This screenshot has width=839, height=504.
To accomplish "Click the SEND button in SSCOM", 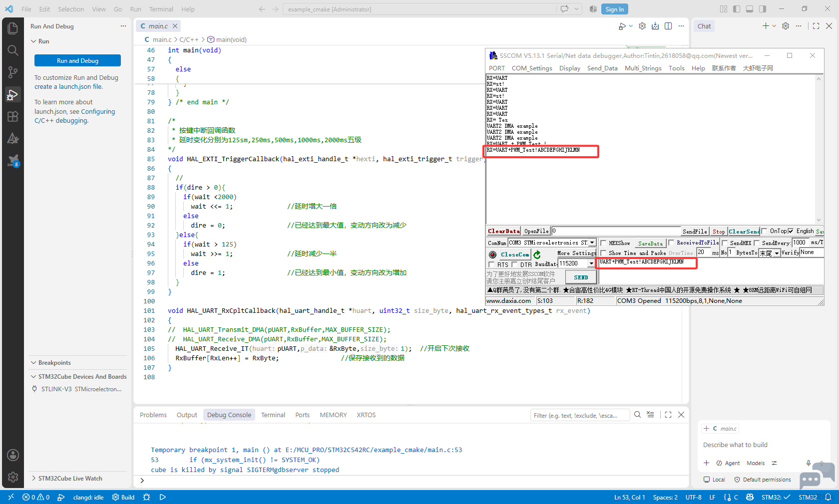I will tap(581, 277).
